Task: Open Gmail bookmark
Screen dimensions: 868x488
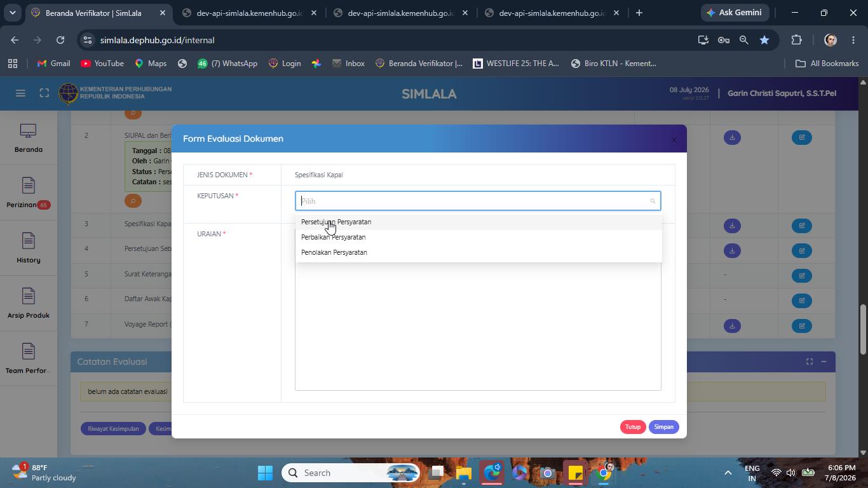Action: [x=53, y=64]
